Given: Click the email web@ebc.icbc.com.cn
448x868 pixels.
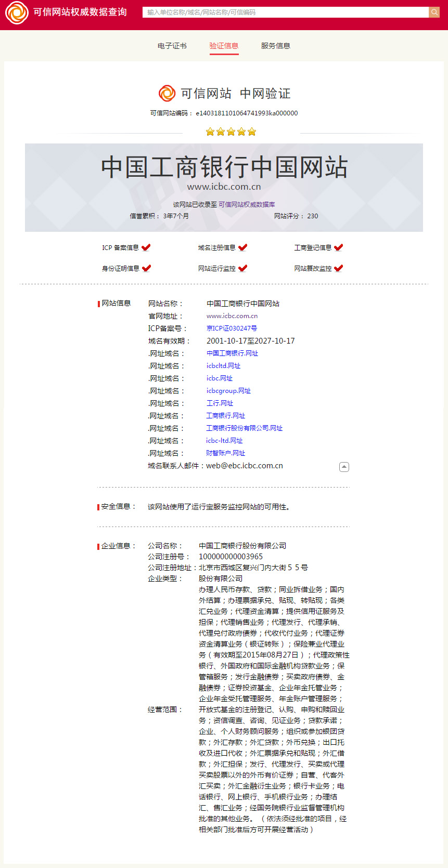Looking at the screenshot, I should tap(245, 466).
